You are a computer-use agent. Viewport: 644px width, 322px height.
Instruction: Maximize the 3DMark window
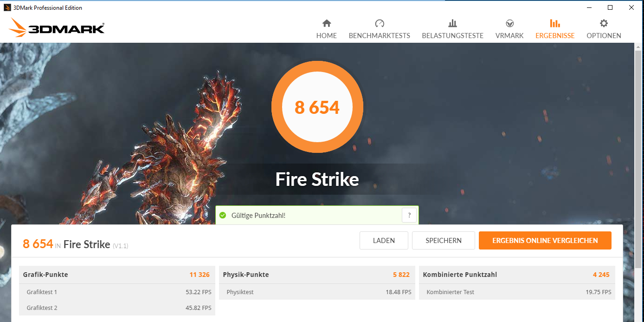click(610, 7)
